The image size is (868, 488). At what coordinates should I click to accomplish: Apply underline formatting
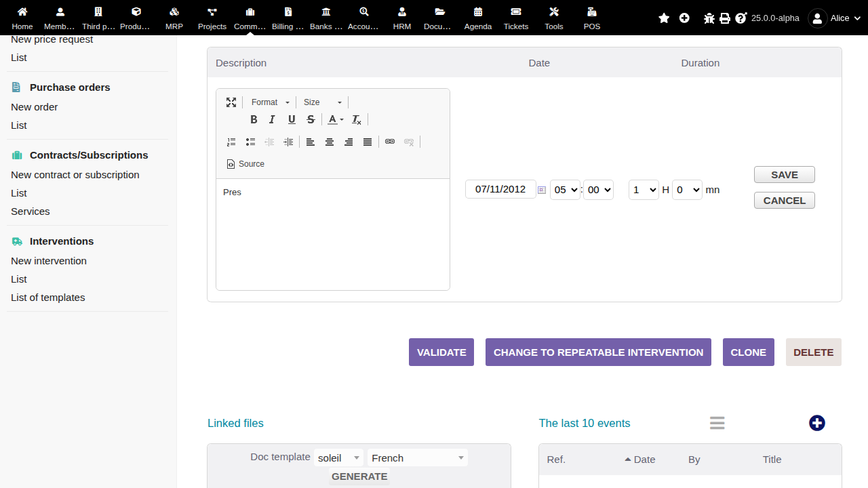point(292,119)
